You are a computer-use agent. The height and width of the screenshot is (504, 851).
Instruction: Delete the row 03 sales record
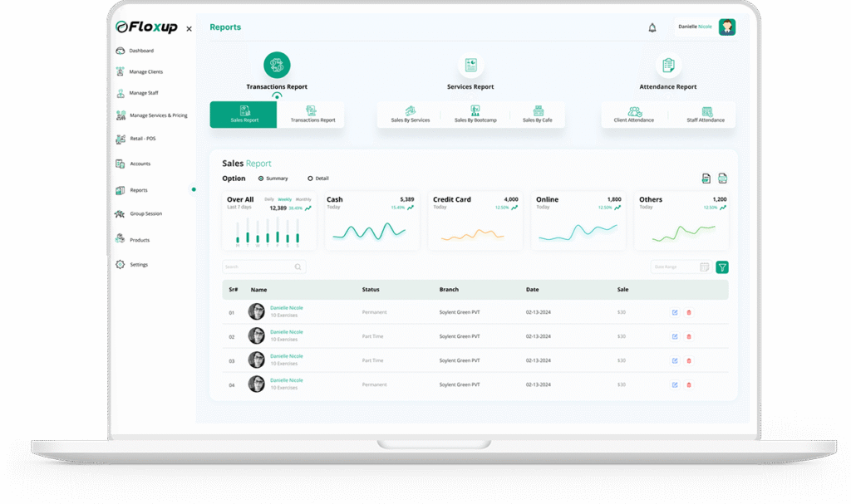(689, 361)
